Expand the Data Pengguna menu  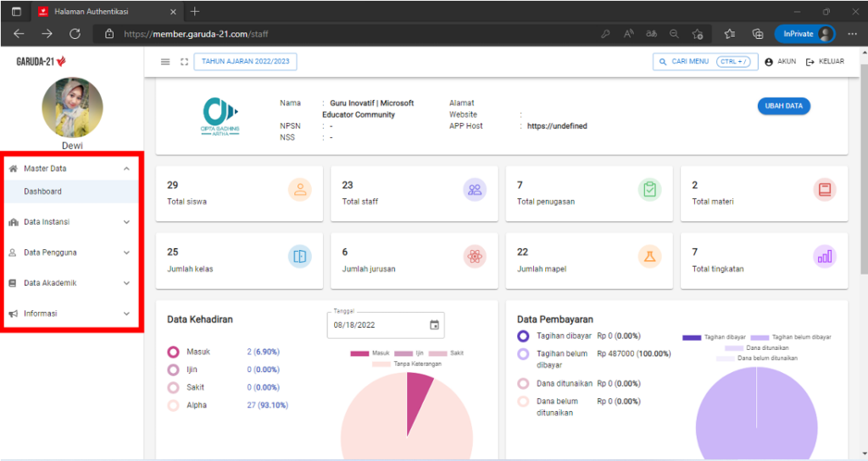[71, 253]
